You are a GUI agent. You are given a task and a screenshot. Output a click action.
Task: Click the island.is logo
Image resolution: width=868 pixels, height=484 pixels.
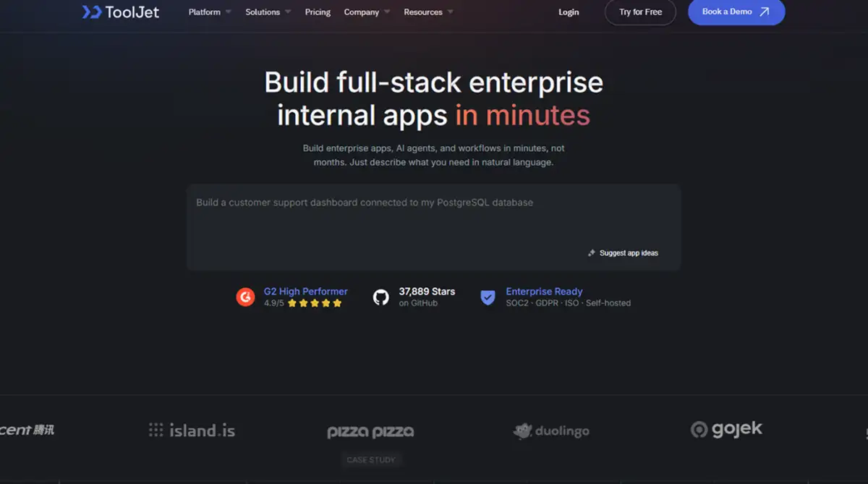[192, 430]
